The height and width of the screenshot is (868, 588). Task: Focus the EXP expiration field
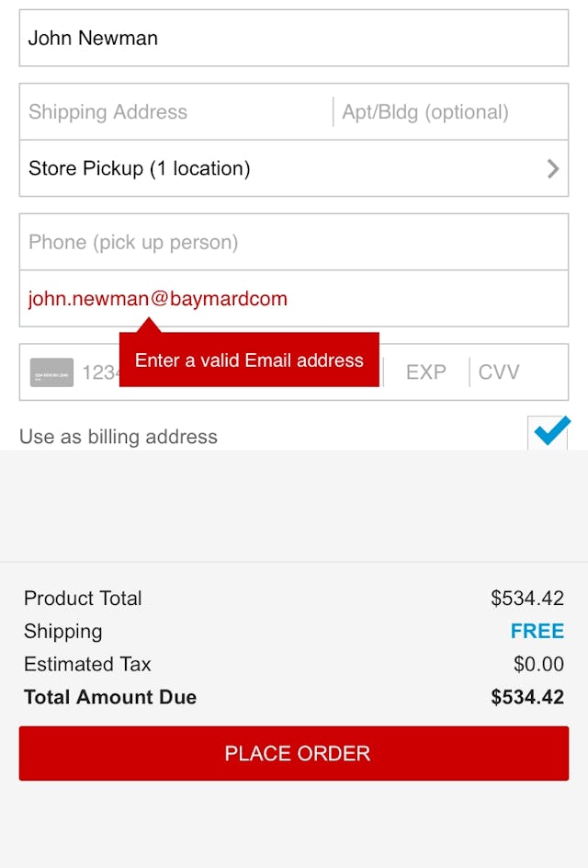425,372
